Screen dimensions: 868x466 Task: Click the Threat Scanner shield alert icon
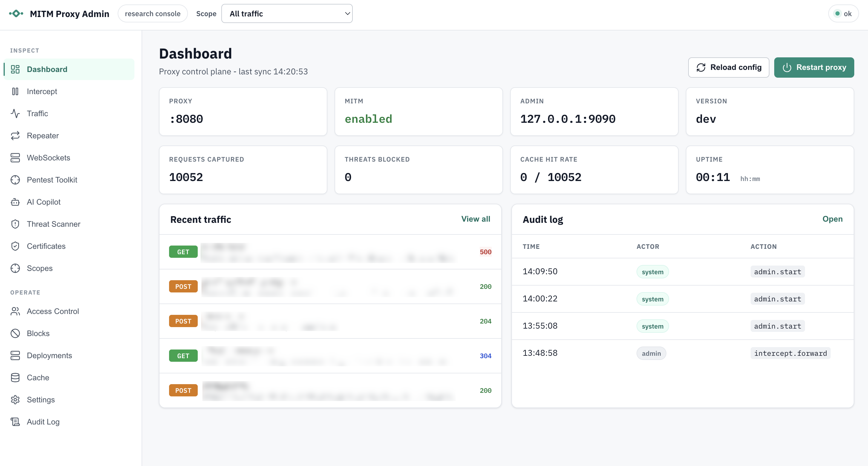(x=15, y=224)
